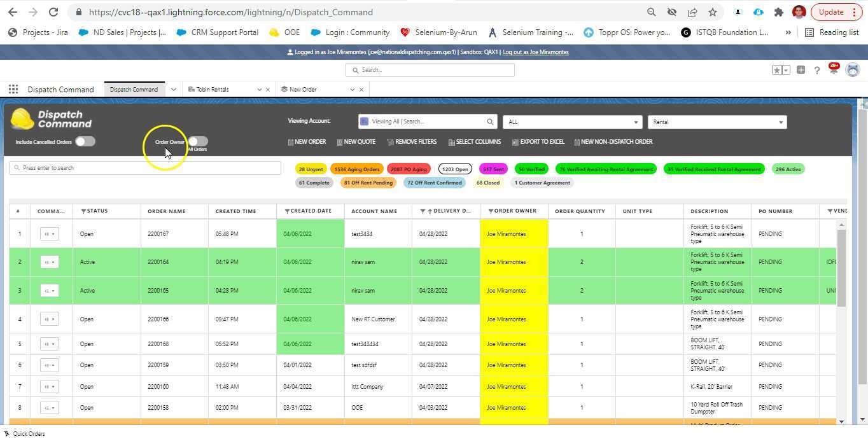Open the Rental type dropdown
The width and height of the screenshot is (868, 439).
coord(717,122)
